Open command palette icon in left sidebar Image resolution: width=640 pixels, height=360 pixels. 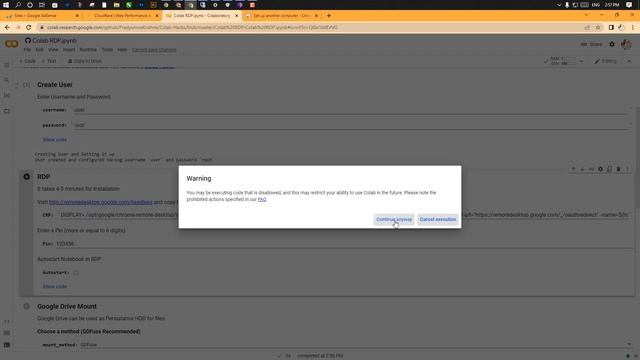click(7, 333)
